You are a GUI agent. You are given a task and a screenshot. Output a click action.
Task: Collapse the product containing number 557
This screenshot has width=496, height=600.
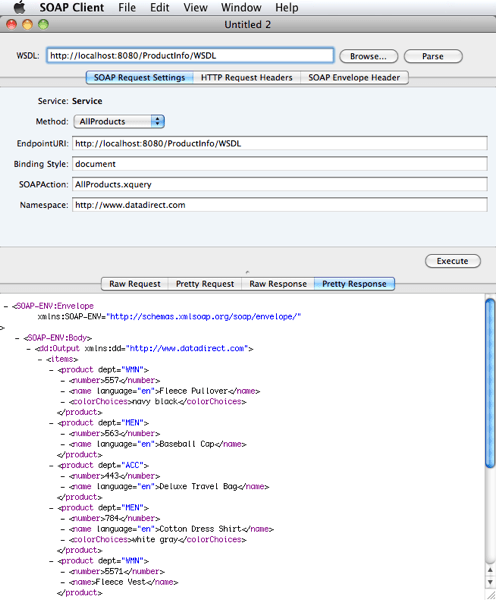[x=52, y=370]
